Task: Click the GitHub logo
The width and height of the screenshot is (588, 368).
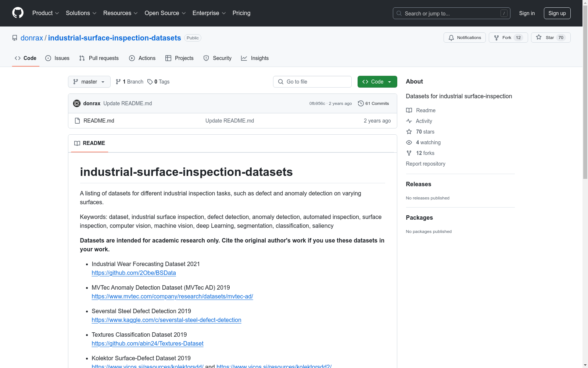Action: 18,13
